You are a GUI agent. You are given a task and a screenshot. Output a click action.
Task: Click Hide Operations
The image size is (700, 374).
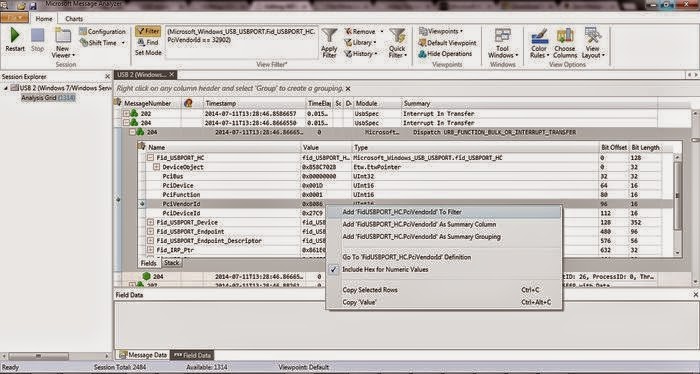tap(445, 54)
